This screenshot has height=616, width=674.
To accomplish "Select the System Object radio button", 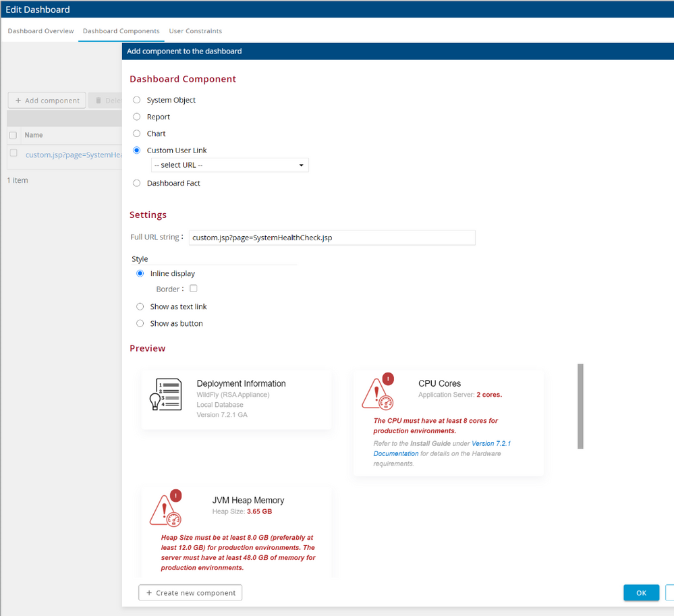I will (137, 100).
